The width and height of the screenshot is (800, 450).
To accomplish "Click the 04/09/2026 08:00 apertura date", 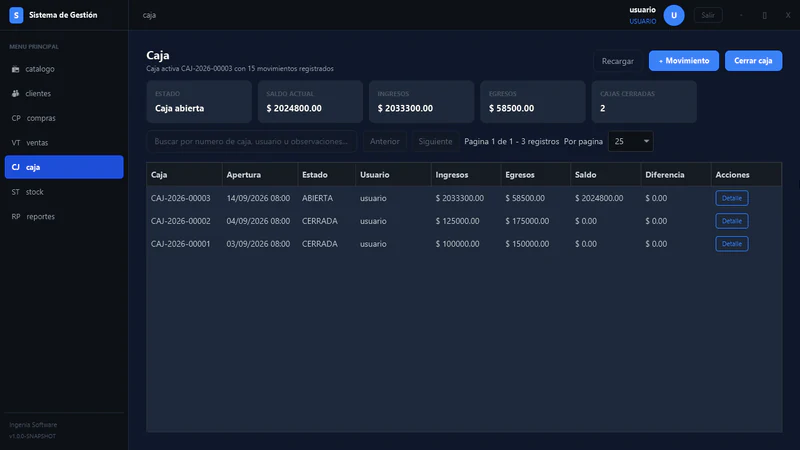I will point(258,221).
